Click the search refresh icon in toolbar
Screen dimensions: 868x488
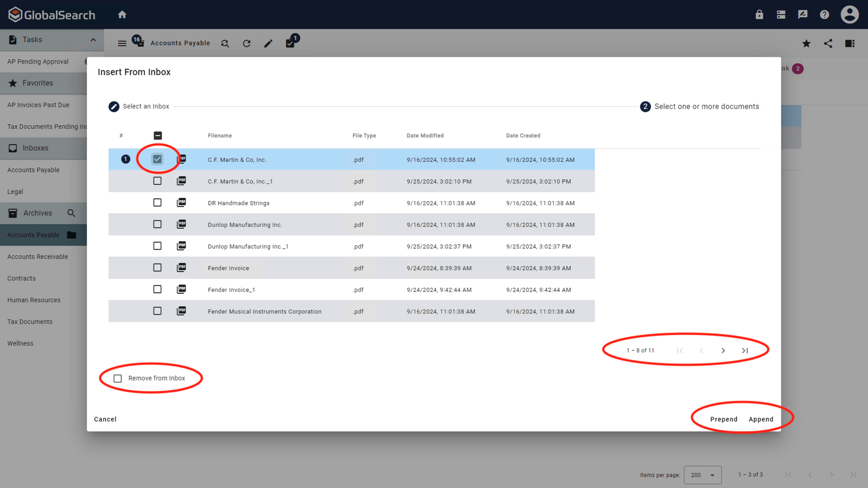[x=225, y=43]
